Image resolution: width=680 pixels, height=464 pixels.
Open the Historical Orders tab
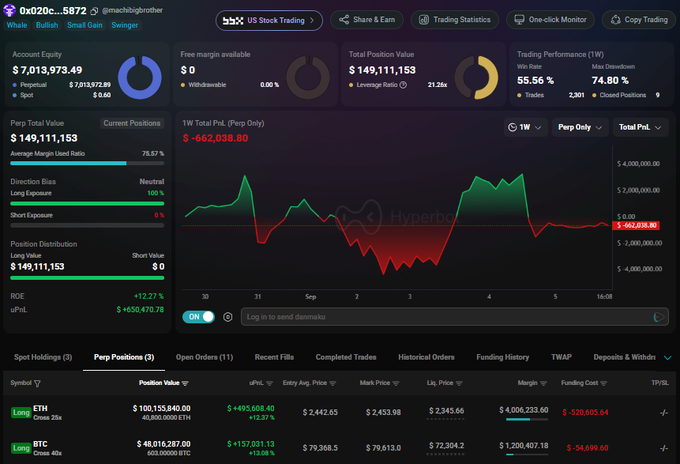(426, 357)
